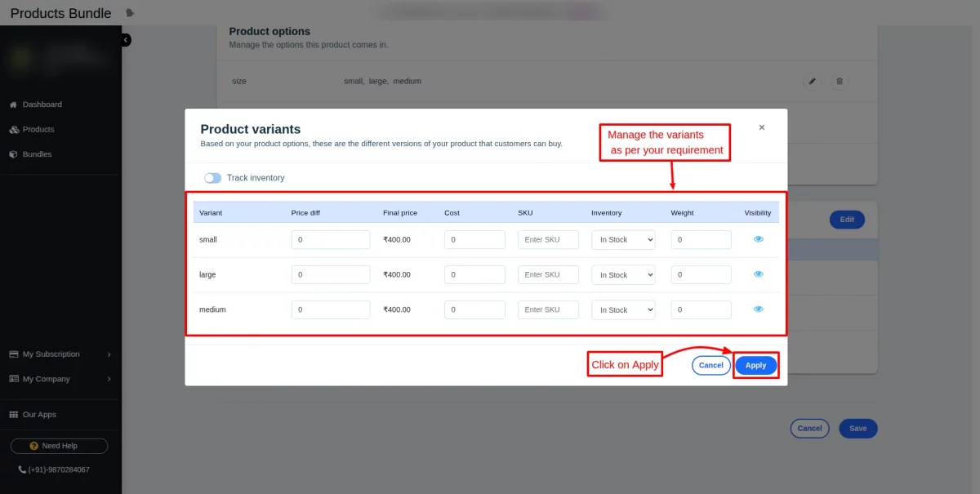
Task: Click SKU field for small variant
Action: click(x=548, y=240)
